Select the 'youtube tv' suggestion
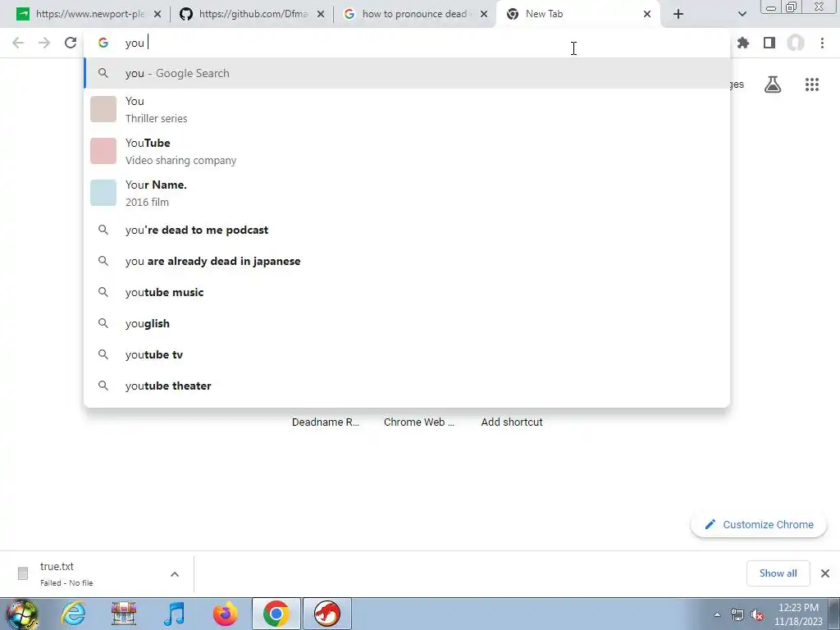The image size is (840, 630). pos(407,354)
